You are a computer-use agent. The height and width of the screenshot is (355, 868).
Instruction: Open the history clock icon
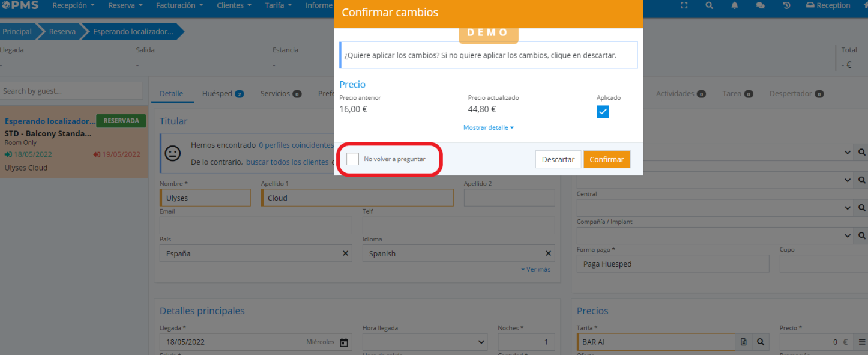coord(786,5)
